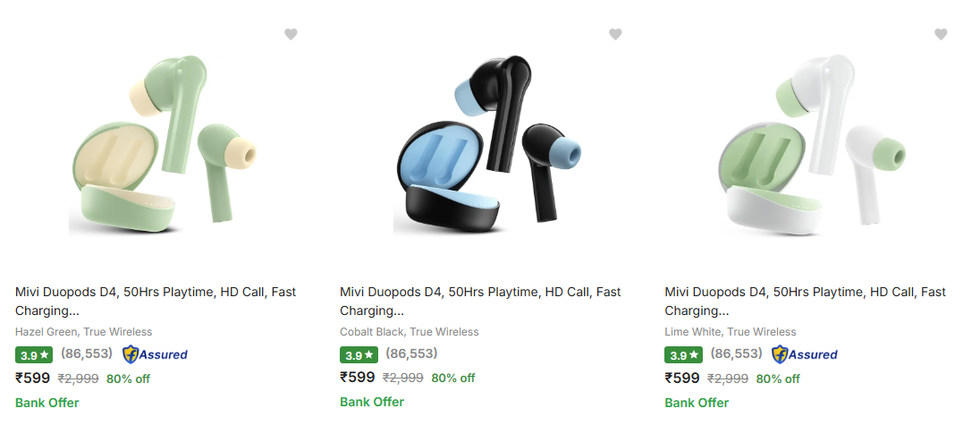Click the Assured badge on Hazel Green listing
This screenshot has width=980, height=434.
pyautogui.click(x=155, y=354)
